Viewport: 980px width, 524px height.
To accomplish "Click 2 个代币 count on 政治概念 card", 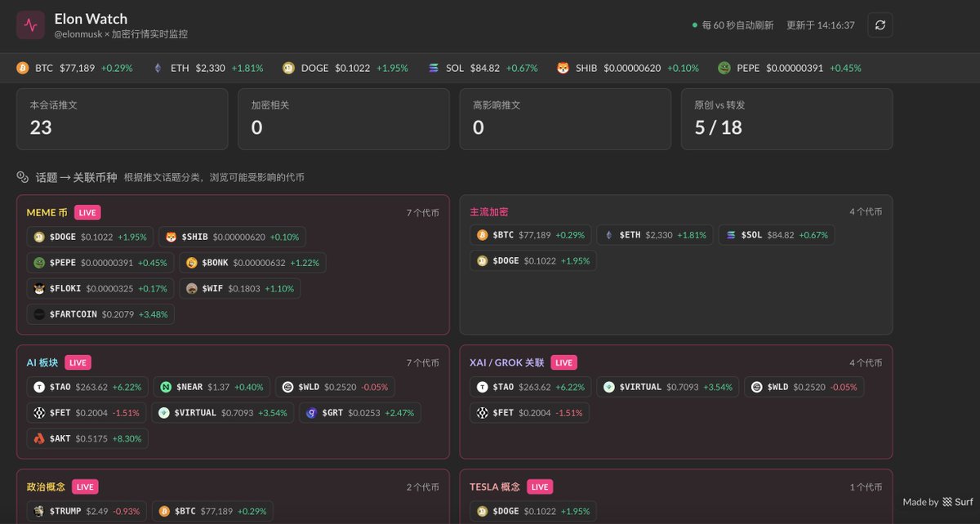I will pyautogui.click(x=422, y=486).
